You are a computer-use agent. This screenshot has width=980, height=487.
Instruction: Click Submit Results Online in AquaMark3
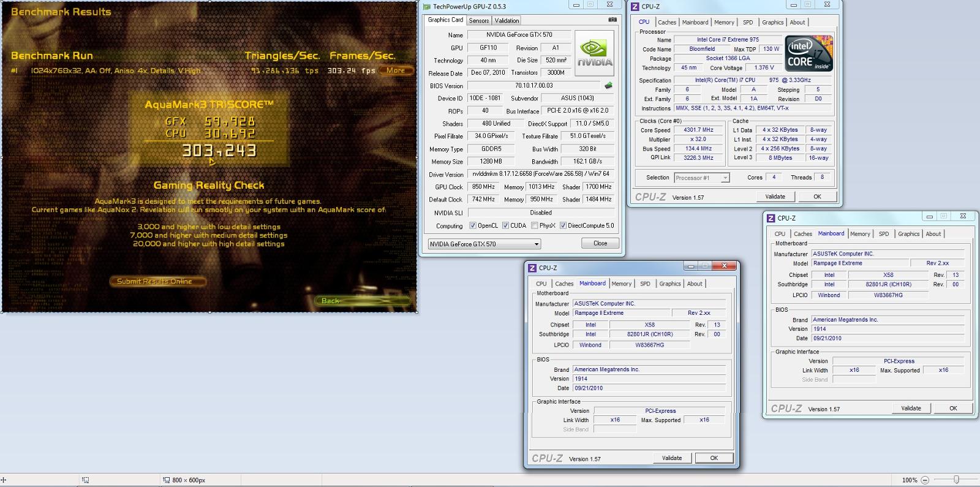coord(157,281)
